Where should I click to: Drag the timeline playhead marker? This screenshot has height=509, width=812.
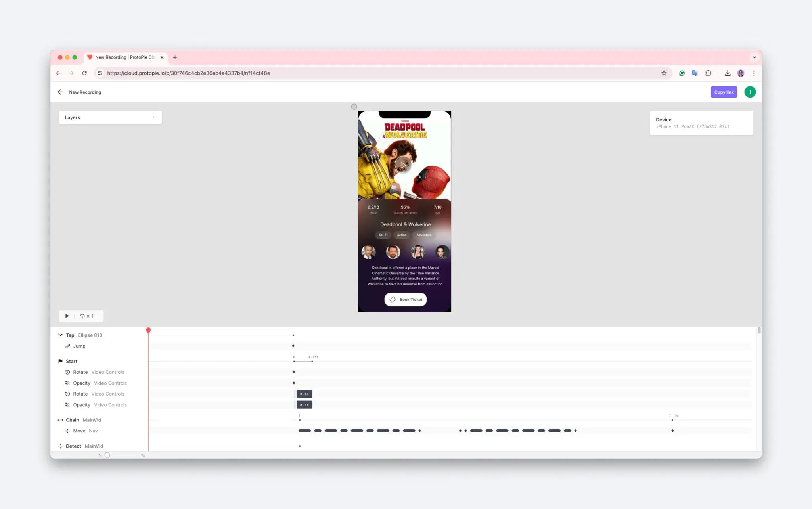click(148, 329)
